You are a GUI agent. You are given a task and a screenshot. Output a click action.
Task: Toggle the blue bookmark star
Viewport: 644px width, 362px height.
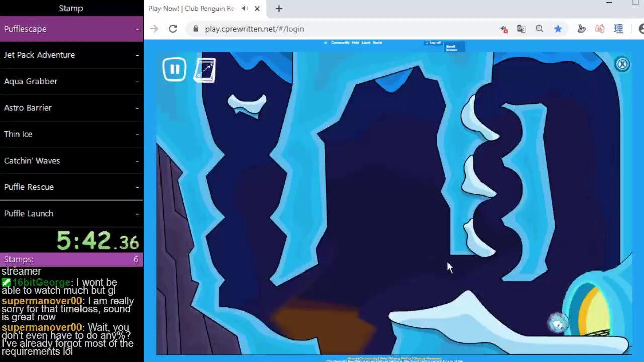(558, 29)
